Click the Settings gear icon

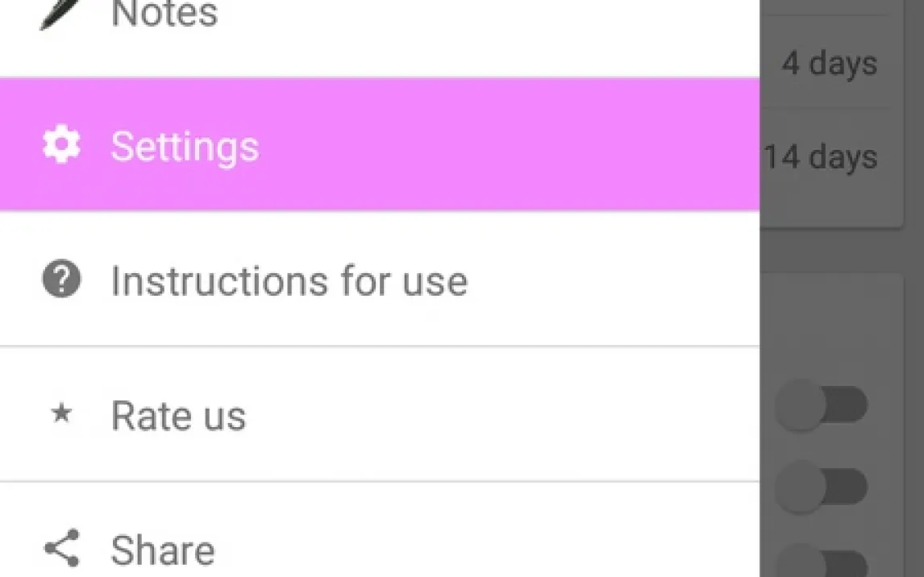pyautogui.click(x=61, y=146)
